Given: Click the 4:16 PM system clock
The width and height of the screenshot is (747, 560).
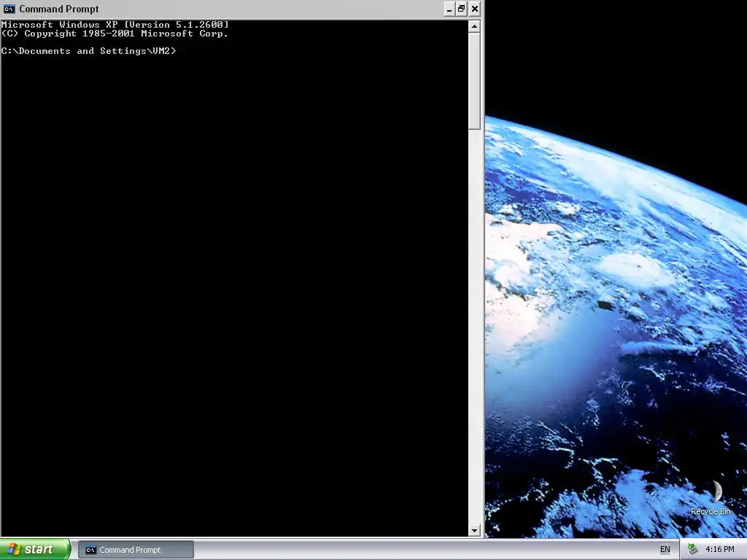Looking at the screenshot, I should [x=719, y=550].
